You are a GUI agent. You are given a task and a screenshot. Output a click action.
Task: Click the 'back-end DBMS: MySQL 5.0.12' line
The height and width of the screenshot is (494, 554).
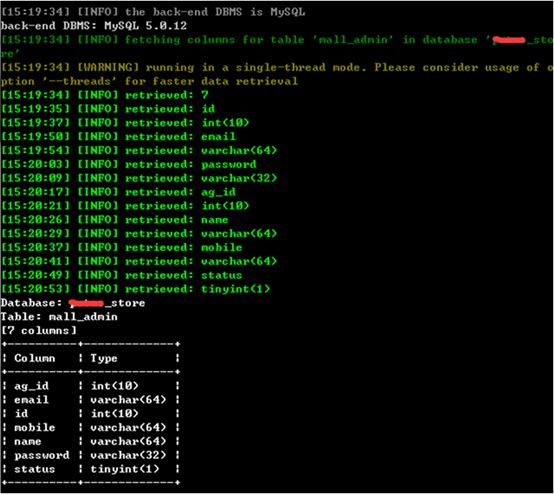tap(94, 26)
